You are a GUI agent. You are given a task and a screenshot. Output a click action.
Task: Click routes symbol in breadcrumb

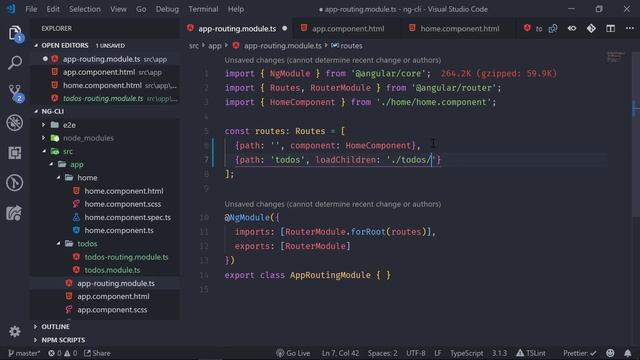347,46
